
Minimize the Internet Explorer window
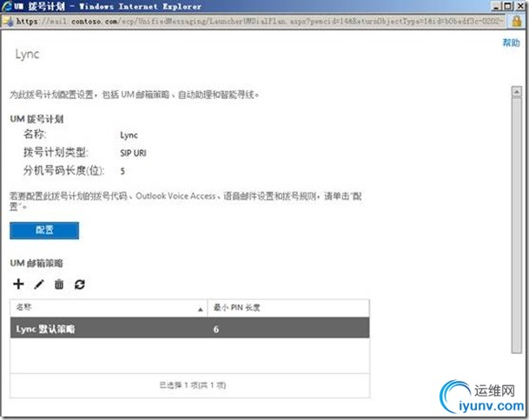(x=497, y=6)
